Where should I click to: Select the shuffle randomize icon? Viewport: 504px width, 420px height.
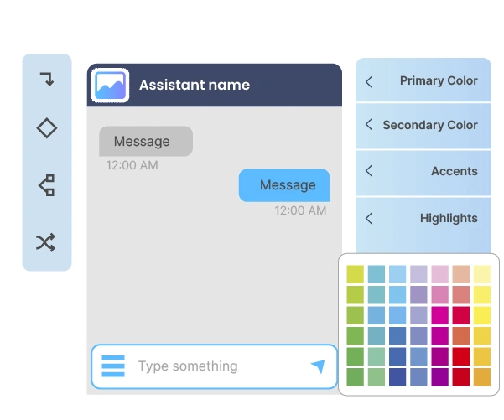click(45, 243)
